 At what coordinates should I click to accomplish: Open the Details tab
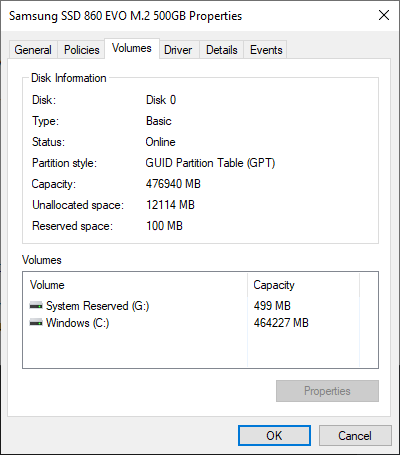click(x=222, y=50)
